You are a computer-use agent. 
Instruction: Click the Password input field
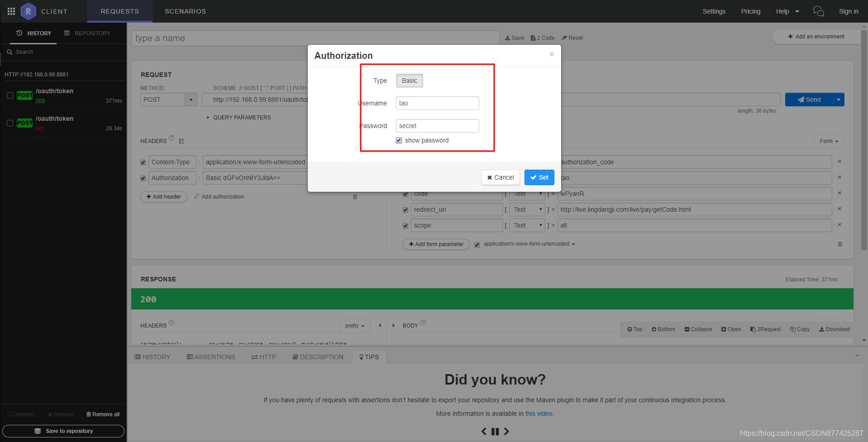438,126
